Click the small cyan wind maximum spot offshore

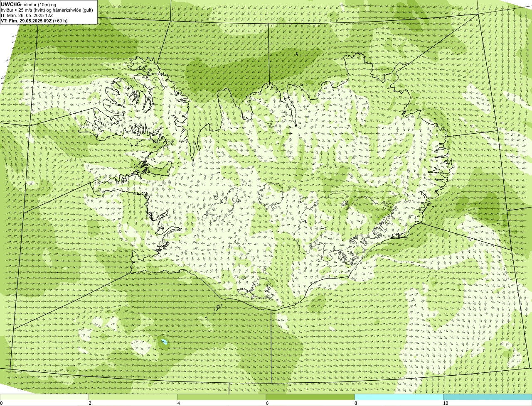pyautogui.click(x=165, y=342)
